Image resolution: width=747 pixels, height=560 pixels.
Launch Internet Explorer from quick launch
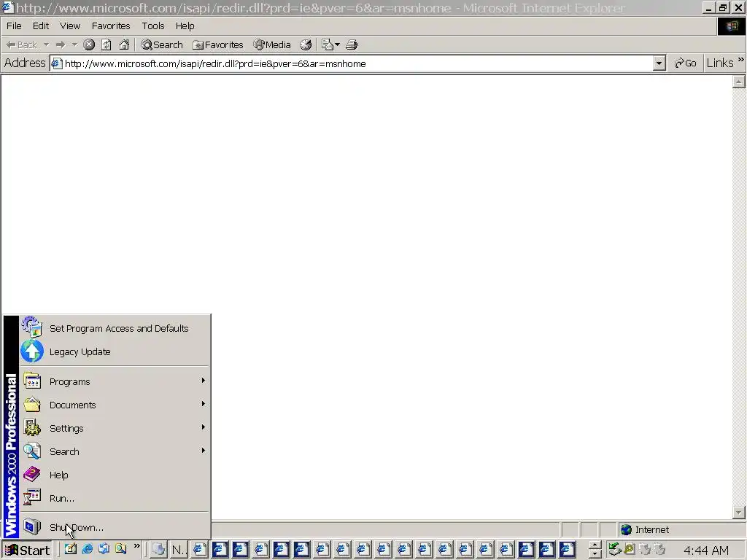(x=88, y=549)
